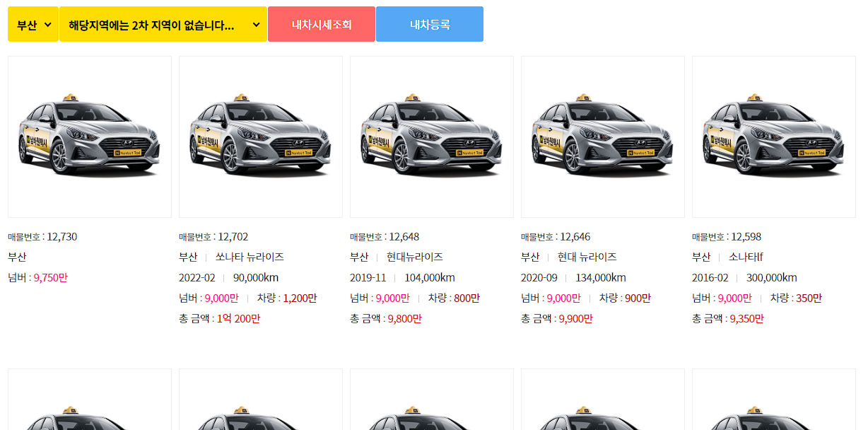
Task: View the 현대뉴라이즈 listing photo for 12,648
Action: 431,136
